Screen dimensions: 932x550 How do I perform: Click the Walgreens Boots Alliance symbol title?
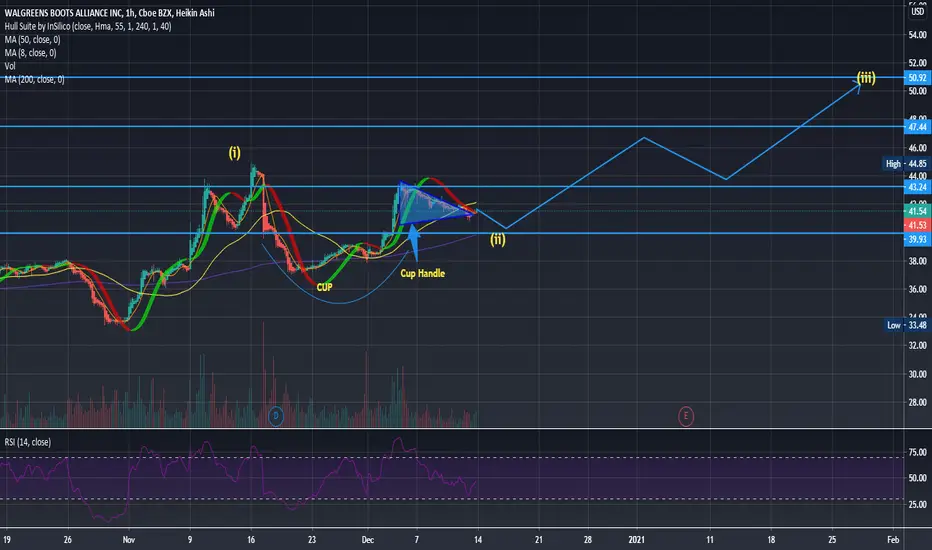pyautogui.click(x=109, y=12)
